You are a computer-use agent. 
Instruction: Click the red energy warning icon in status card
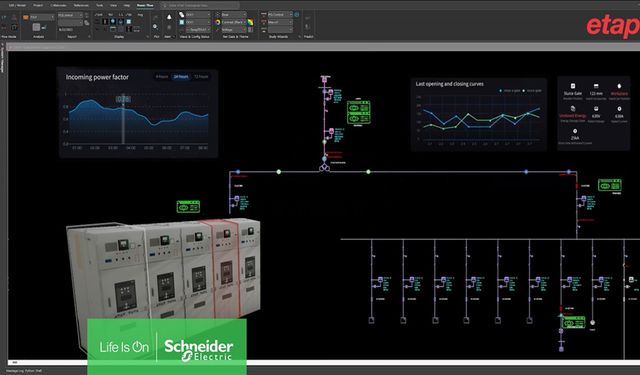(x=573, y=109)
